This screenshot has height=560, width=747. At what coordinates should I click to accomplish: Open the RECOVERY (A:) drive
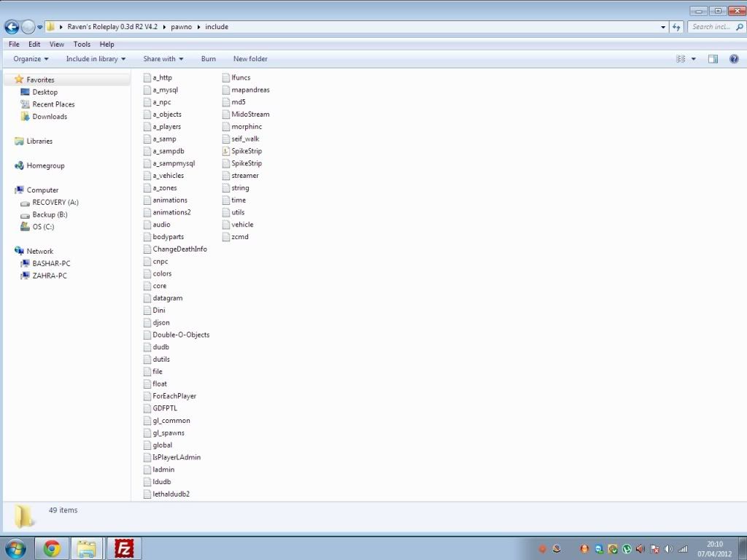coord(55,203)
